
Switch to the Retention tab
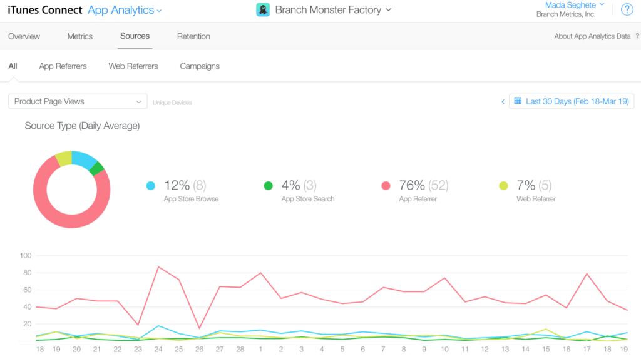(193, 36)
